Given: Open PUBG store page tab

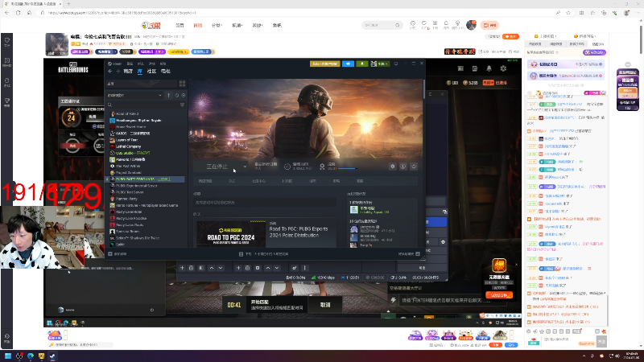Looking at the screenshot, I should [x=205, y=181].
